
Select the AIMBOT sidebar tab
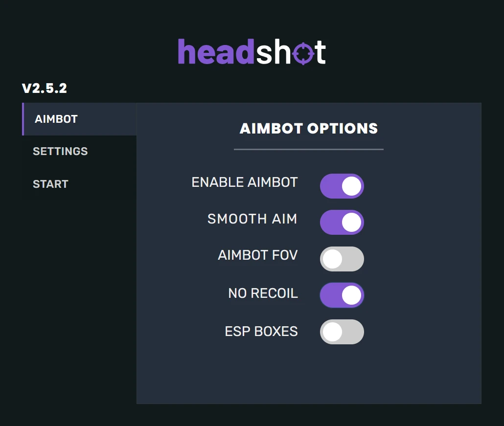tap(55, 119)
